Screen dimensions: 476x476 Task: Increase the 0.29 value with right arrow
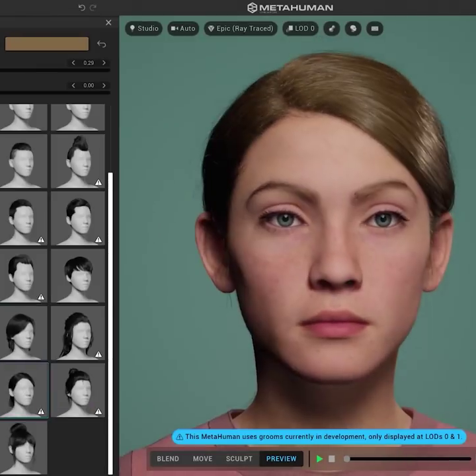click(x=104, y=63)
